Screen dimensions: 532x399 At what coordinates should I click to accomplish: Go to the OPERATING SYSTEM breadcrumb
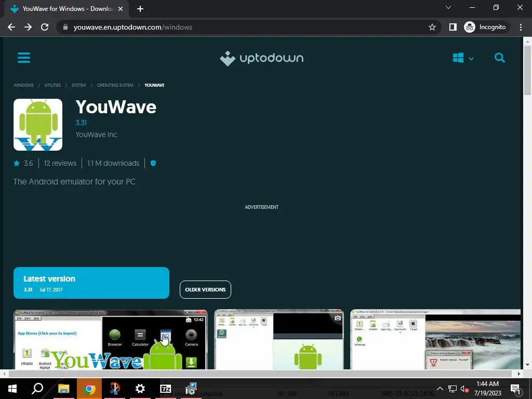115,85
